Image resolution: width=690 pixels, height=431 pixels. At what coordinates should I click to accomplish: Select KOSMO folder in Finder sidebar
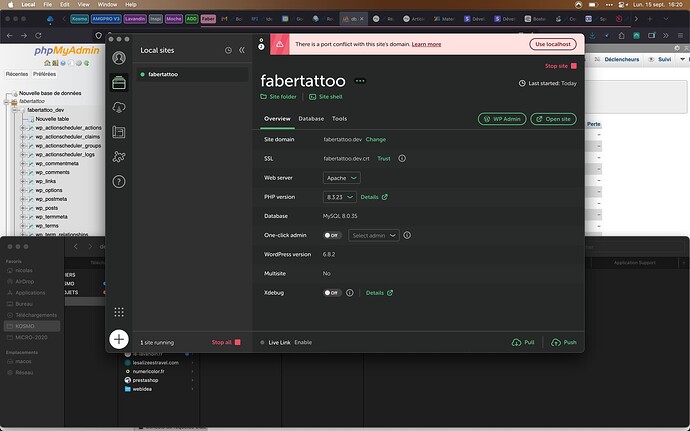tap(32, 326)
